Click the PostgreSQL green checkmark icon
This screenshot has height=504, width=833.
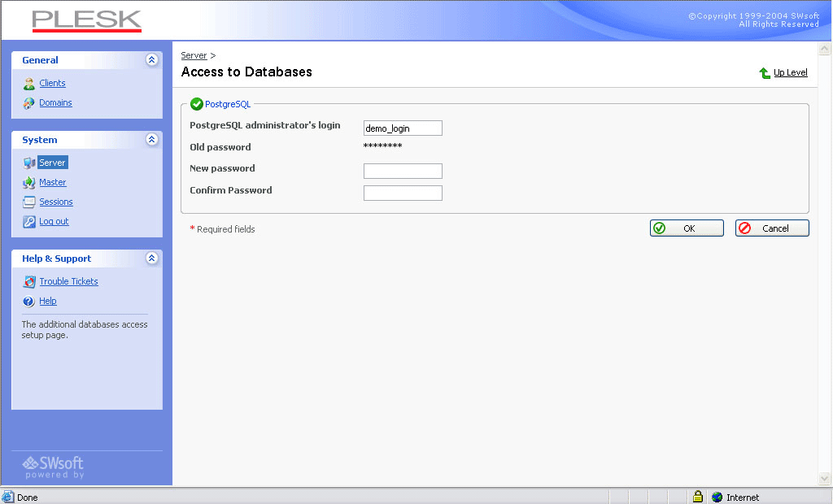[197, 104]
